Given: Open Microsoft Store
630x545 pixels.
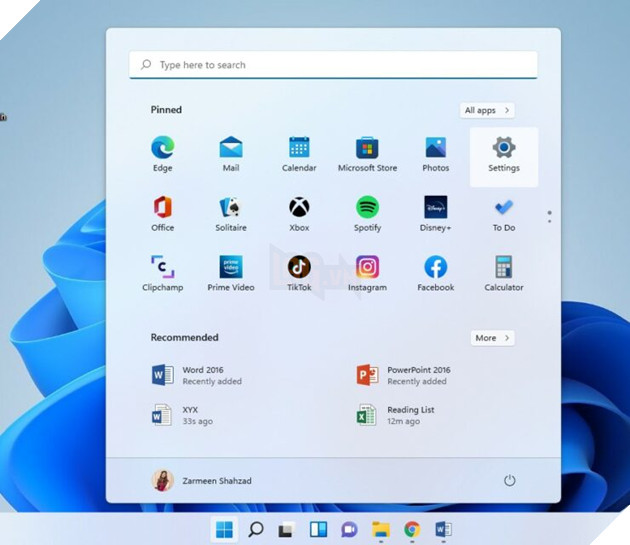Looking at the screenshot, I should point(367,154).
